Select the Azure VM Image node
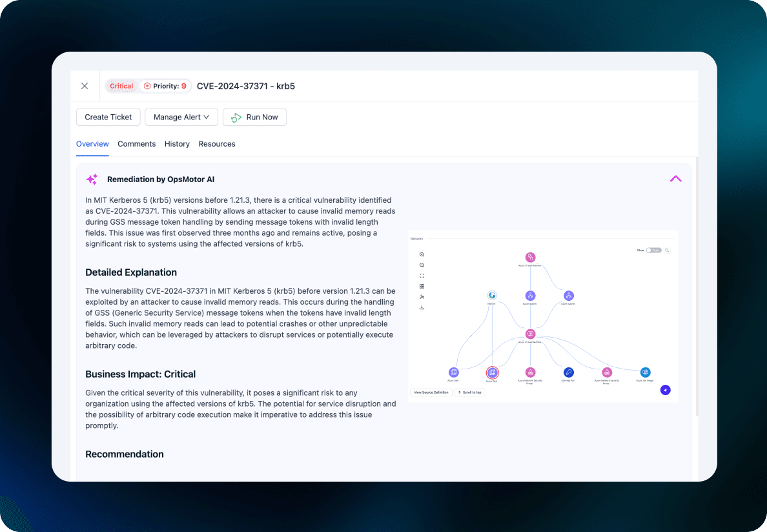Image resolution: width=767 pixels, height=532 pixels. click(645, 372)
